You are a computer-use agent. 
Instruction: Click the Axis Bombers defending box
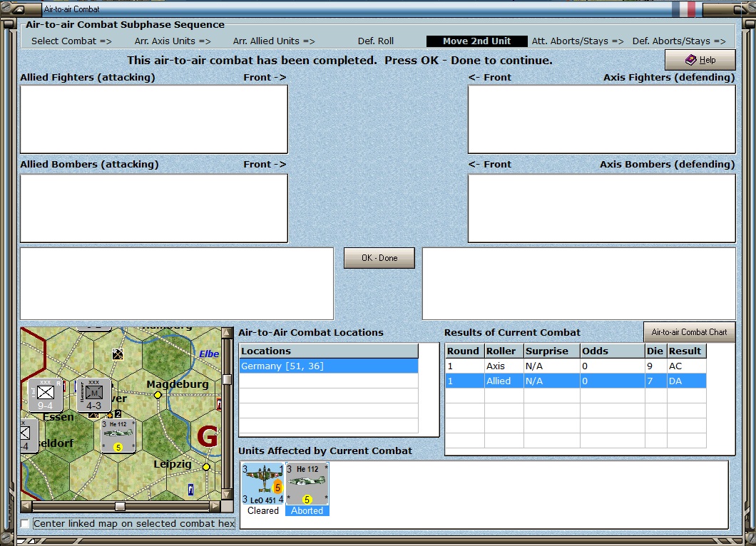pos(602,208)
